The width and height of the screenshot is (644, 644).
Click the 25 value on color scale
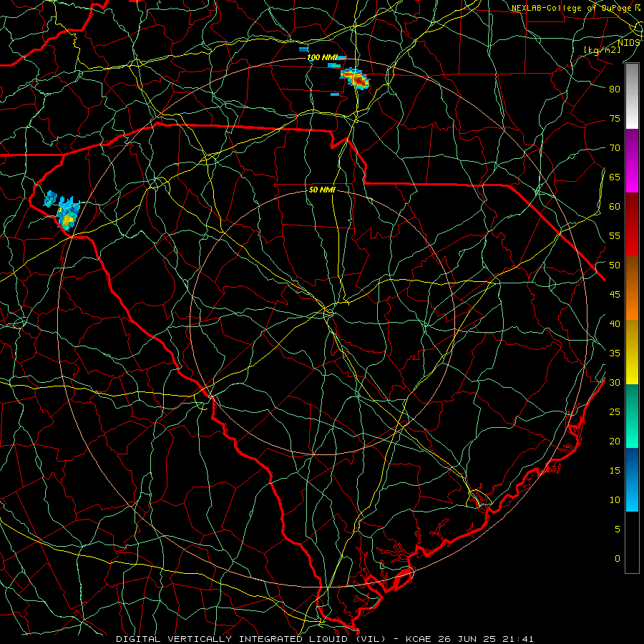point(615,412)
